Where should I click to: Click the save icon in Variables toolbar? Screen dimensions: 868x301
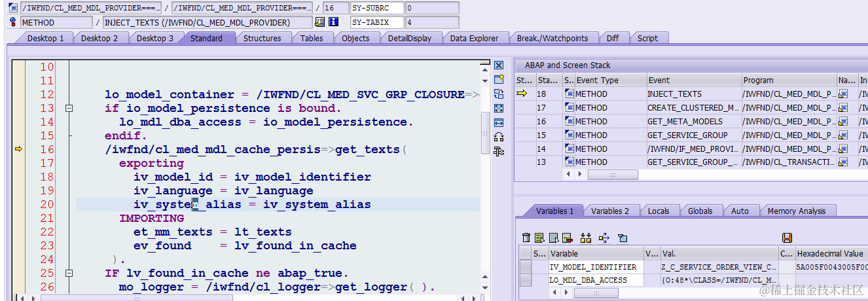pos(787,238)
